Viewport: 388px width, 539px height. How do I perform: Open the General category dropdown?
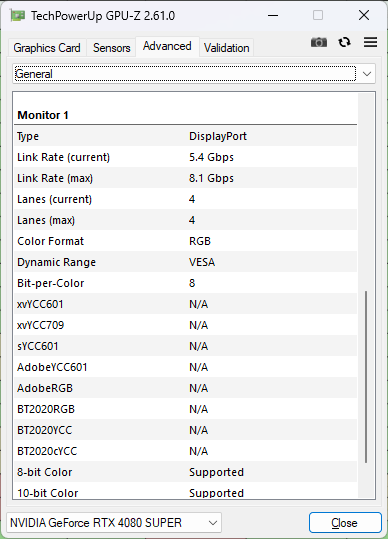194,74
